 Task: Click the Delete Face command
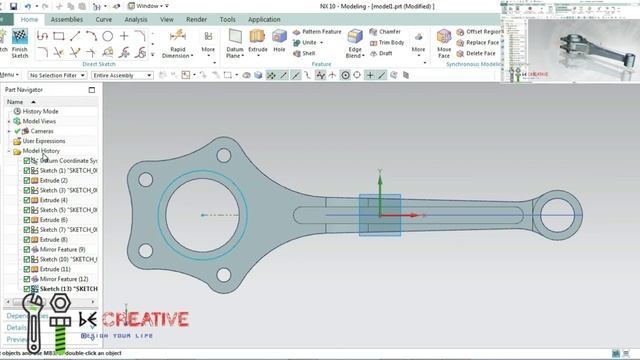point(476,53)
